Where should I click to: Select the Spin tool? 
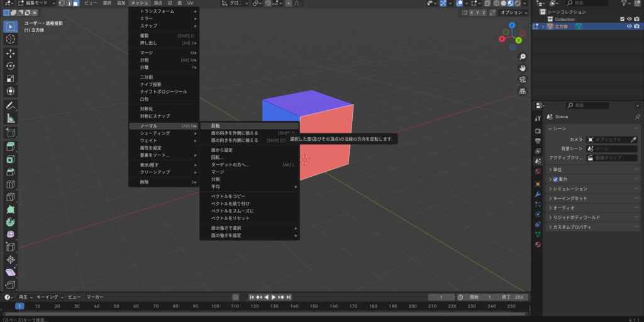coord(11,222)
